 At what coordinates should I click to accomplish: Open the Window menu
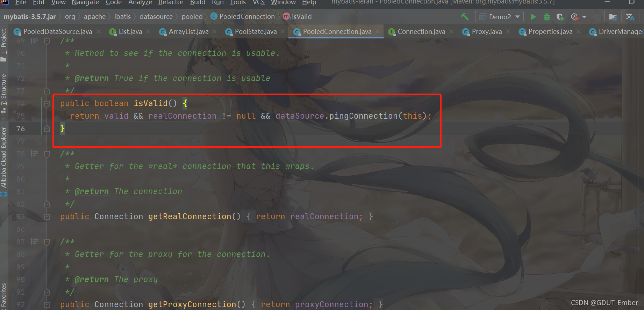click(x=283, y=2)
